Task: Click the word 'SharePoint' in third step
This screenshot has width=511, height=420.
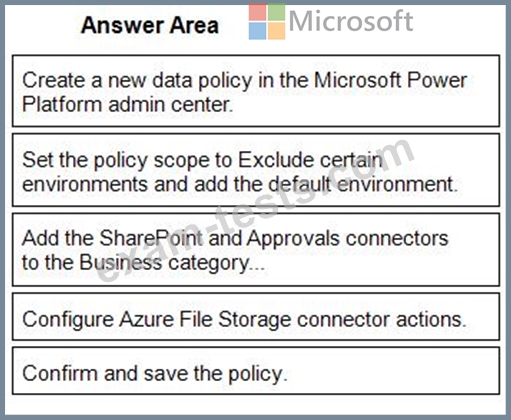Action: click(151, 238)
